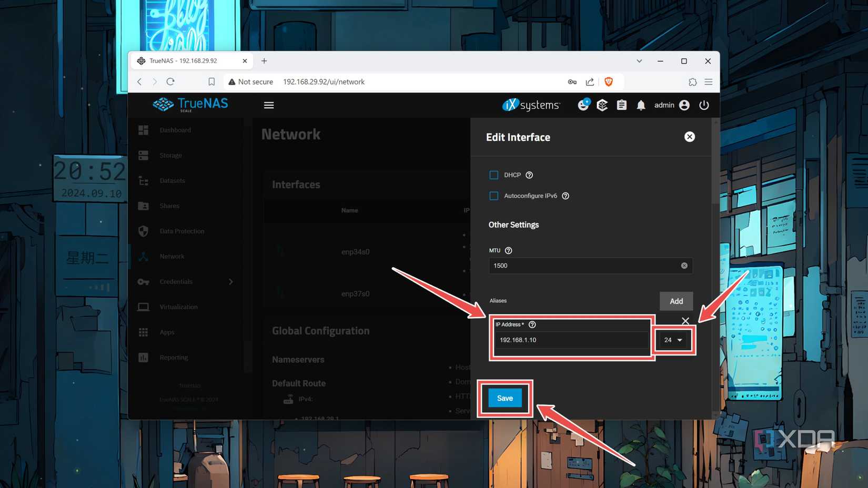Expand the Credentials sidebar submenu
Image resolution: width=868 pixels, height=488 pixels.
(231, 282)
